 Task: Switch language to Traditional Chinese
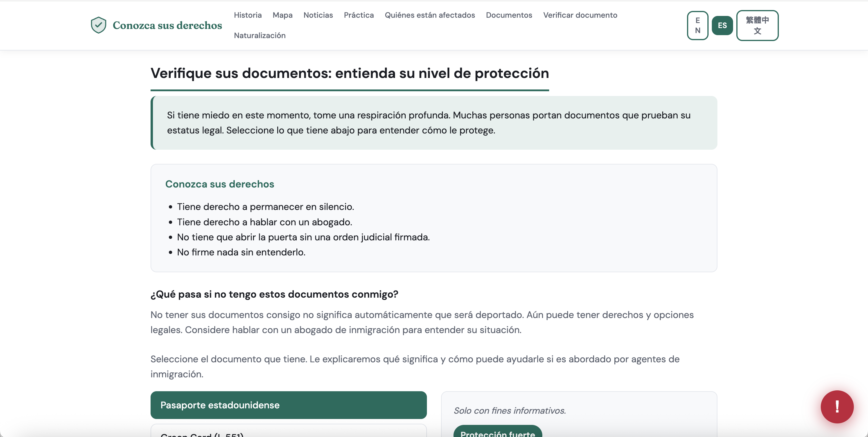[757, 25]
